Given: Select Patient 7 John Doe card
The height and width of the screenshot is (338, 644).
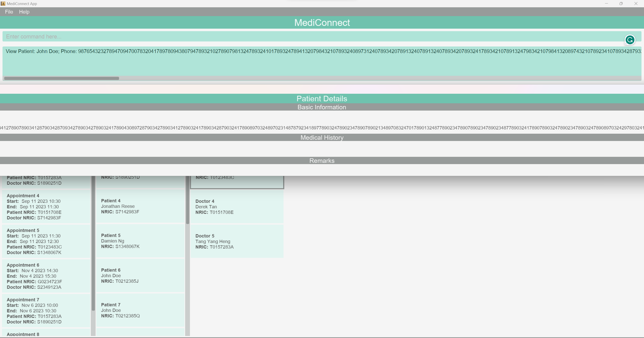Looking at the screenshot, I should point(140,310).
